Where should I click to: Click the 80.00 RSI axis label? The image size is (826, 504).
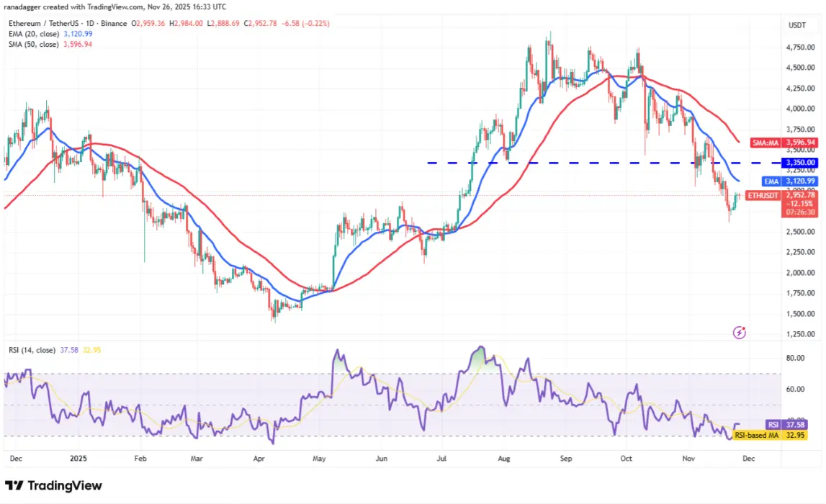(796, 358)
